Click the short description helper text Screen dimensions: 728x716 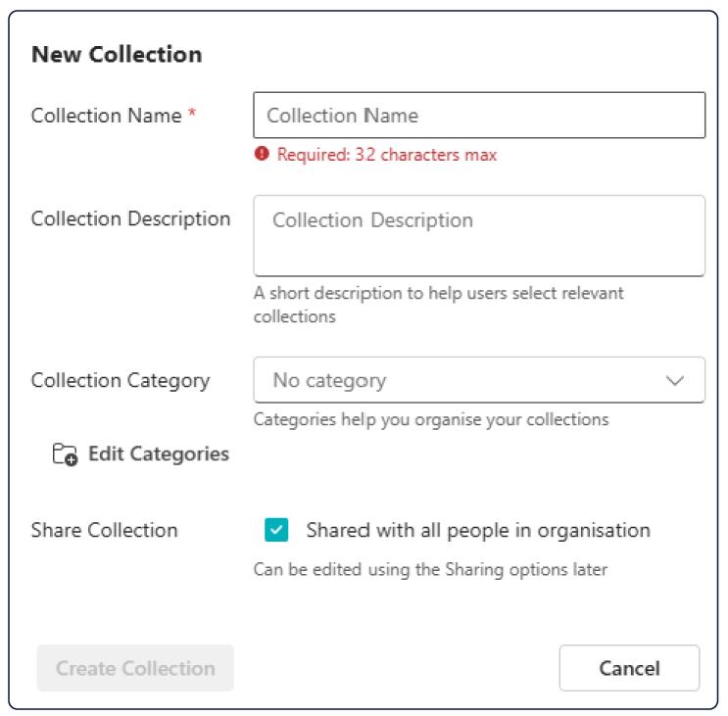click(438, 305)
